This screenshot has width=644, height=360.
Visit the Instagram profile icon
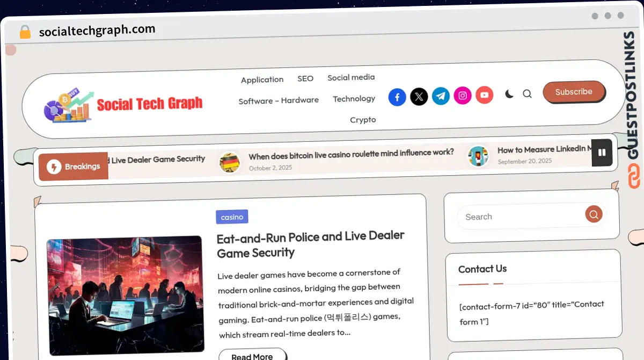coord(463,95)
